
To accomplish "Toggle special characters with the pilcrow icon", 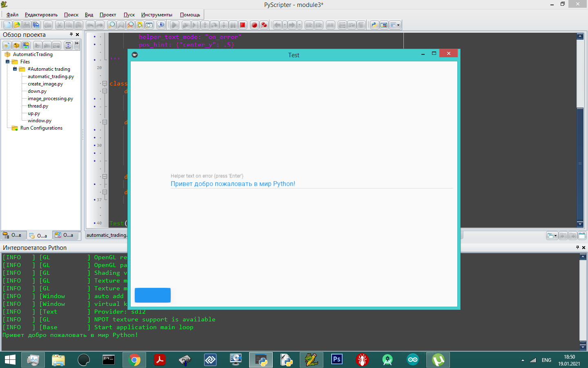I will click(x=361, y=25).
